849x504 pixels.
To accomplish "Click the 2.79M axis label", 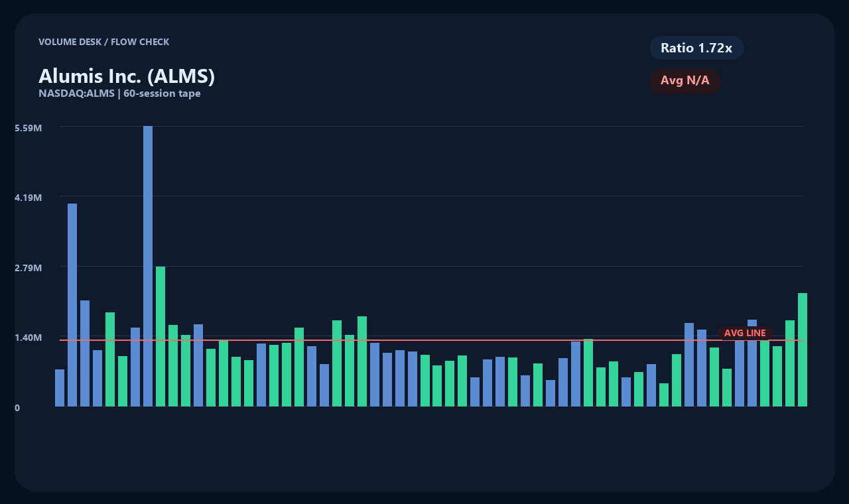I will click(x=28, y=268).
